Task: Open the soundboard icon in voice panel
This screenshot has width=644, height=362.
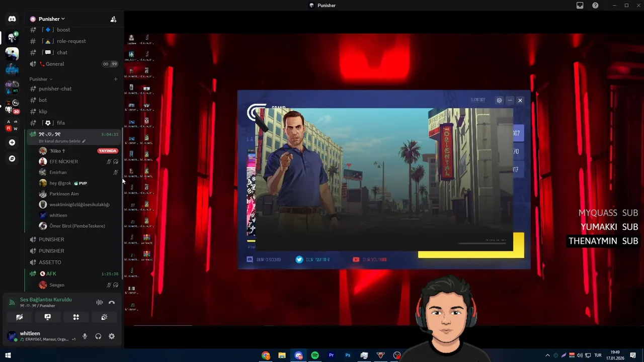Action: 104,317
